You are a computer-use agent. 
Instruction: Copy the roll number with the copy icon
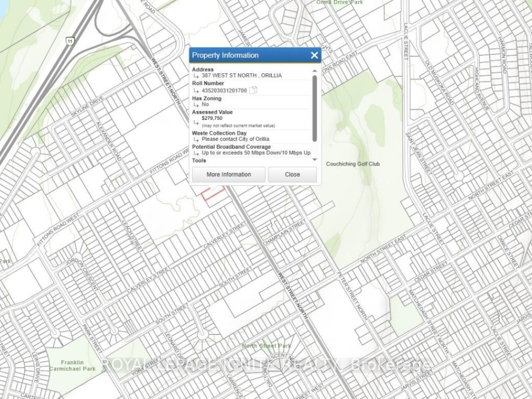pos(253,90)
